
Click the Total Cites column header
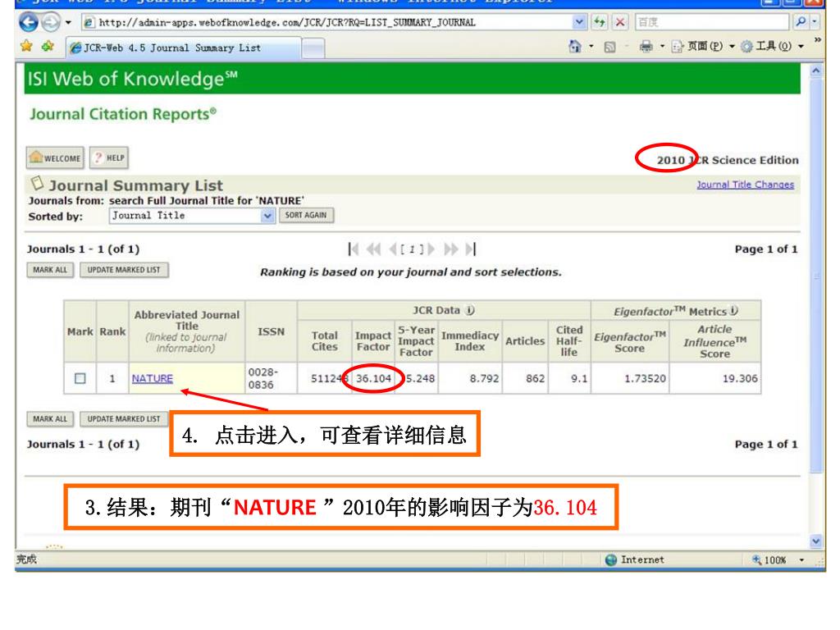(325, 340)
